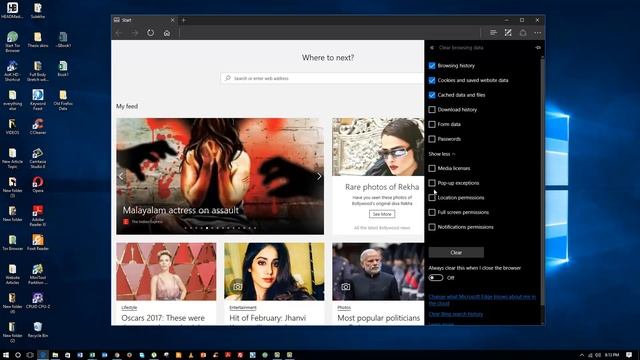Screen dimensions: 640x360
Task: Open the VIDEOS desktop folder
Action: 13,126
